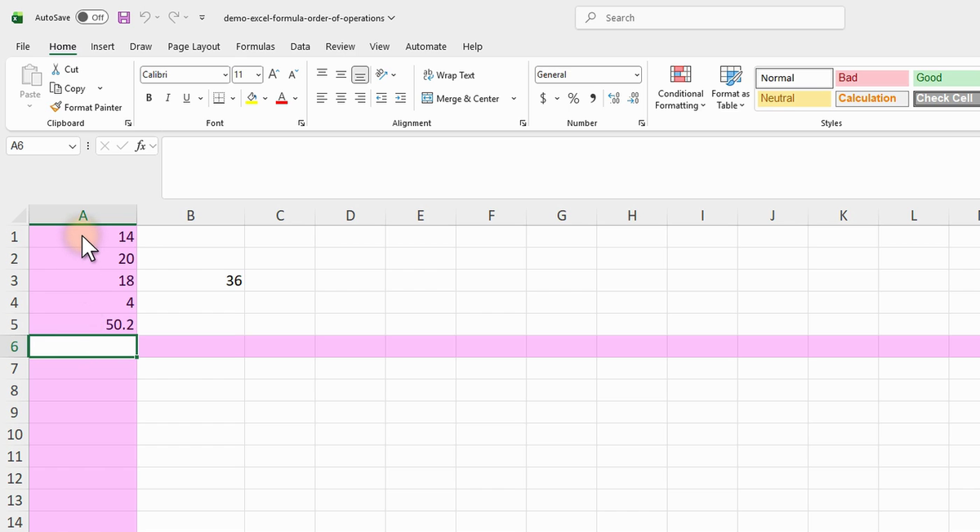
Task: Click the Copy button
Action: click(68, 88)
